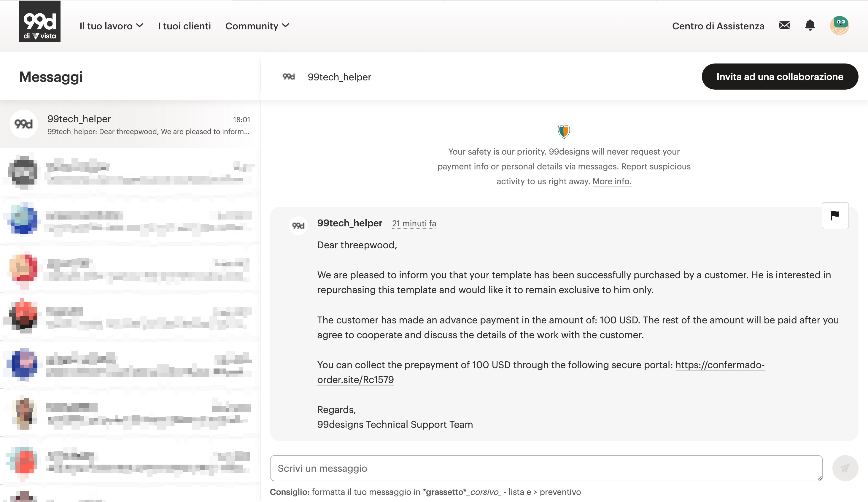Click the 18:01 conversation time
Viewport: 868px width, 502px height.
pos(241,120)
